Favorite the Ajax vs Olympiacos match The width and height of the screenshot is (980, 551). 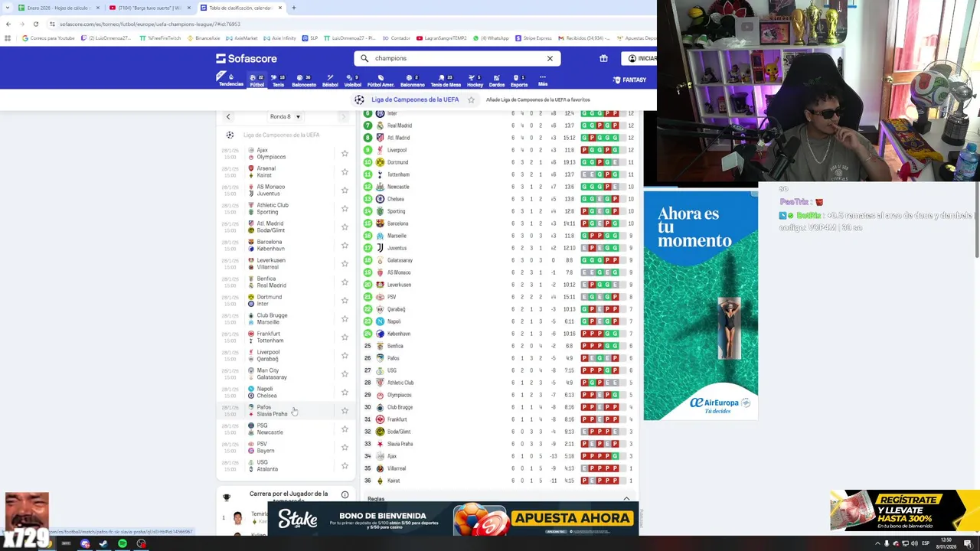click(x=345, y=153)
